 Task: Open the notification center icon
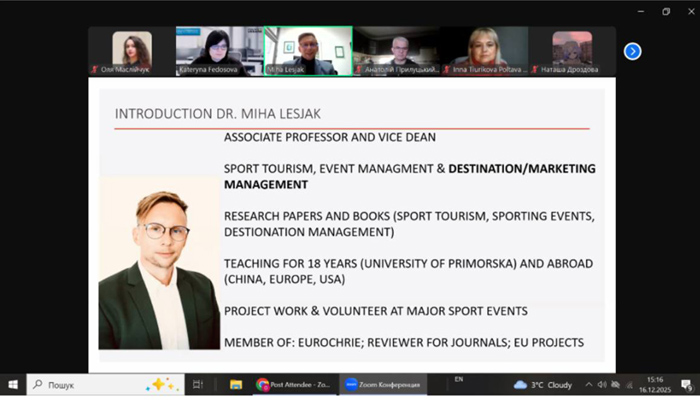click(x=686, y=384)
